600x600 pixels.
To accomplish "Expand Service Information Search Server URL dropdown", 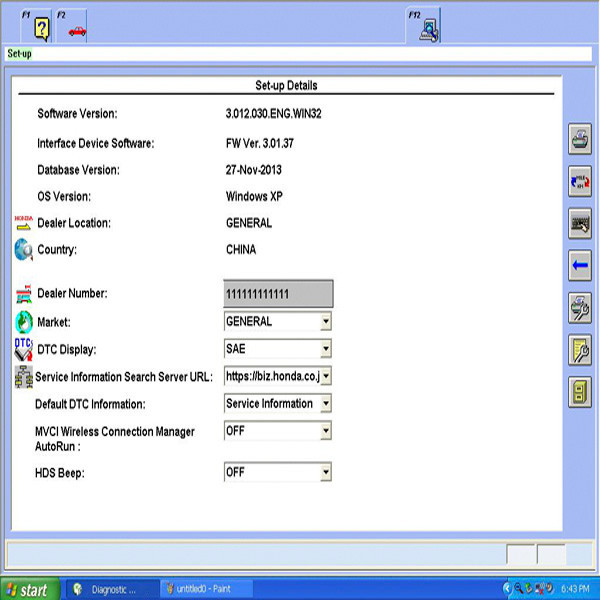I will point(325,377).
